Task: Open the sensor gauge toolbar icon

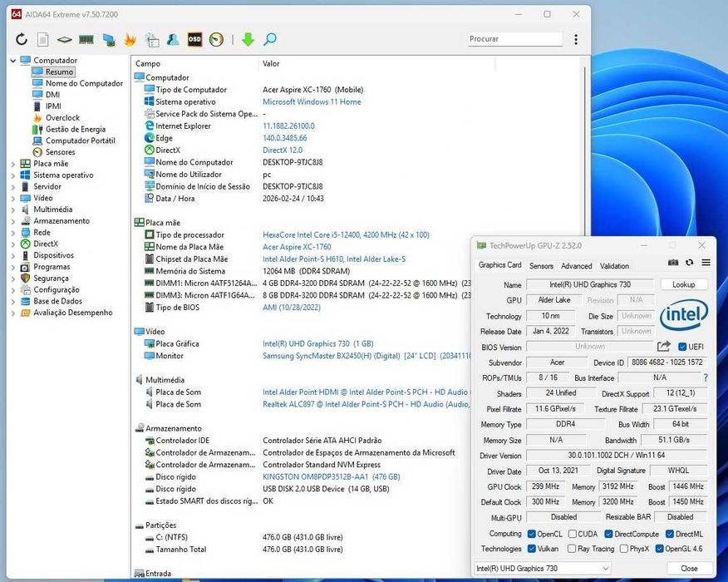Action: (216, 39)
